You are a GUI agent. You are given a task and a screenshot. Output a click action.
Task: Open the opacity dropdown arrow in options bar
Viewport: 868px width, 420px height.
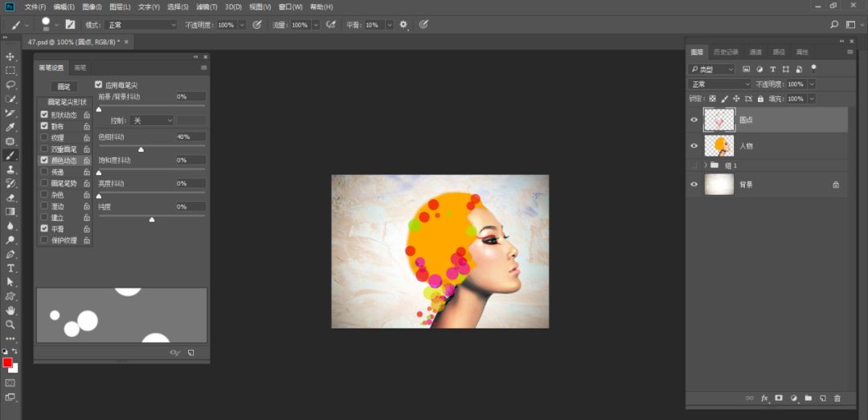point(242,25)
